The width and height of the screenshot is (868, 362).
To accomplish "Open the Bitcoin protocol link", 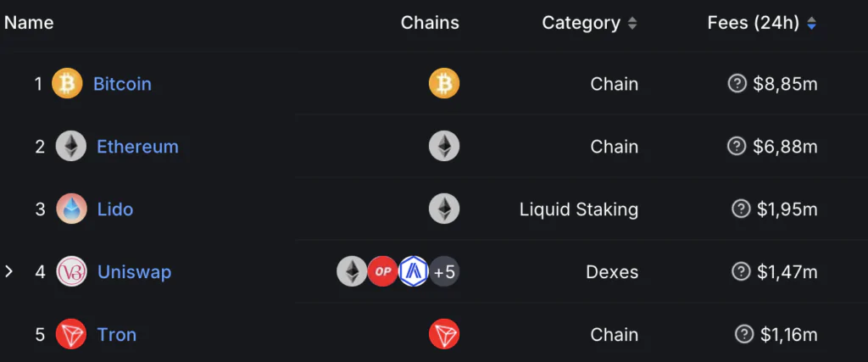I will tap(122, 84).
